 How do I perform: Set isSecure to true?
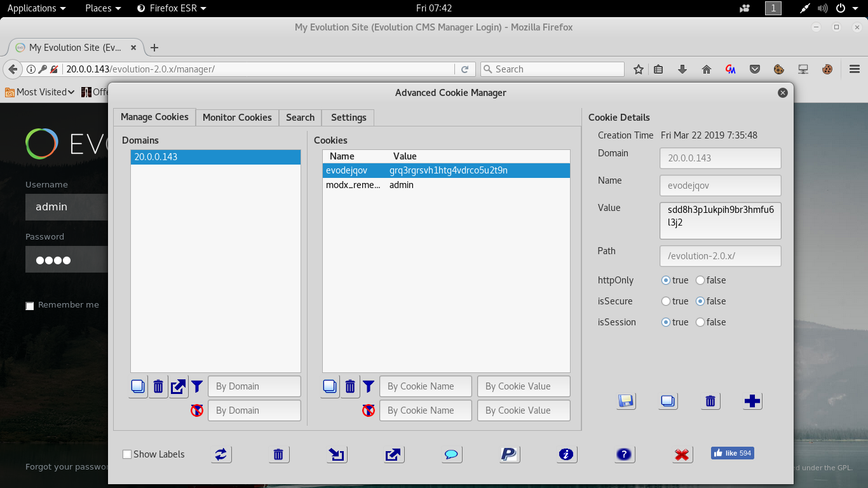pos(666,301)
